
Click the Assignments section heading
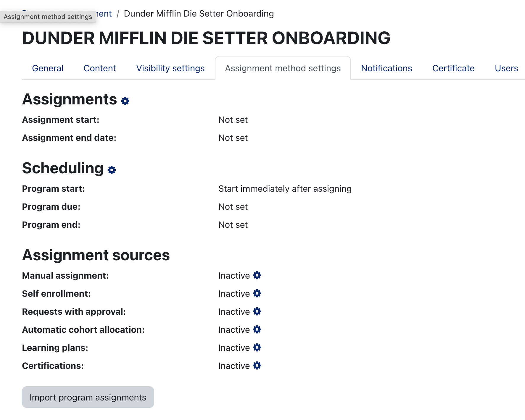[x=70, y=99]
